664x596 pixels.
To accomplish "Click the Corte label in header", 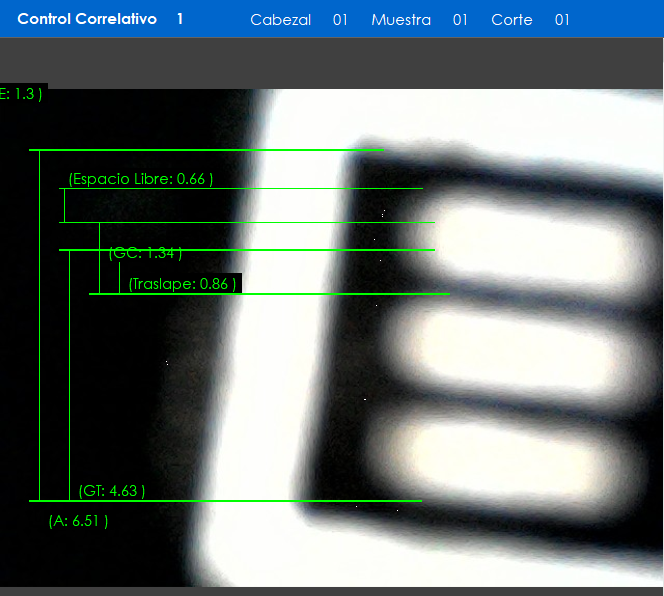I will pos(512,20).
